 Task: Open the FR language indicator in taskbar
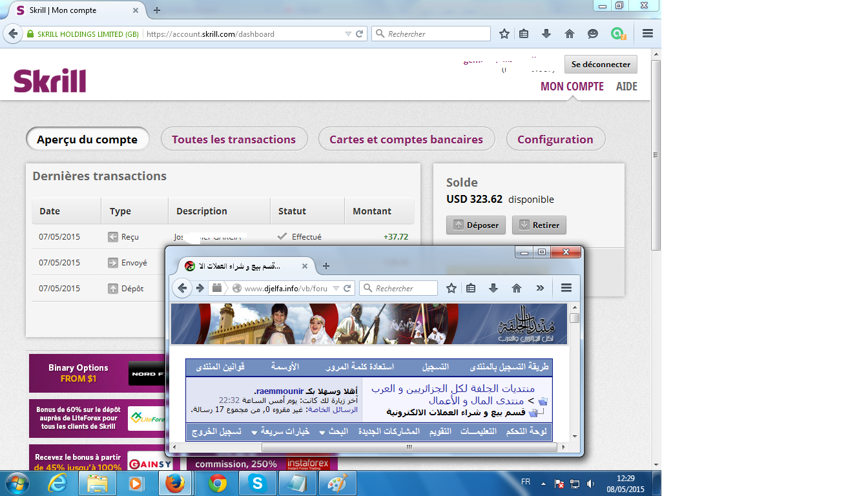pyautogui.click(x=526, y=482)
